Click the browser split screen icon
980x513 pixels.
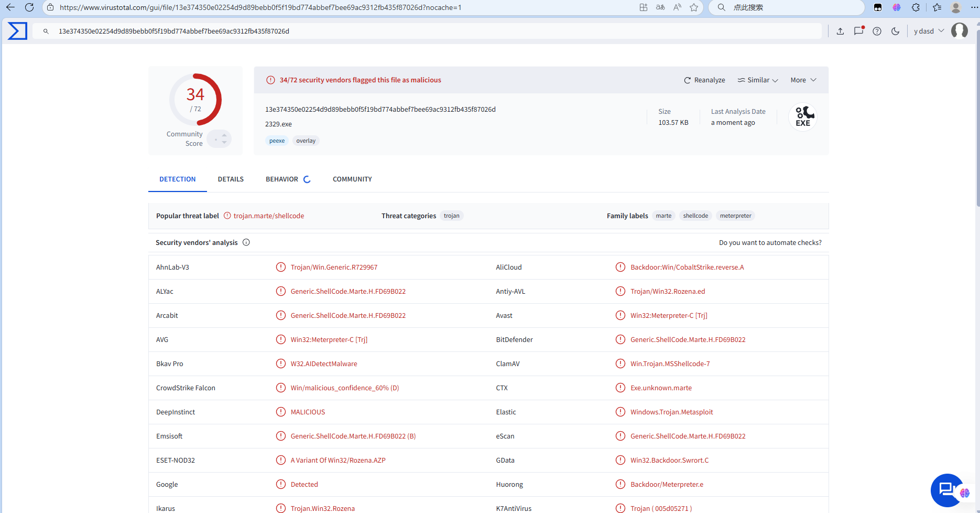(644, 7)
